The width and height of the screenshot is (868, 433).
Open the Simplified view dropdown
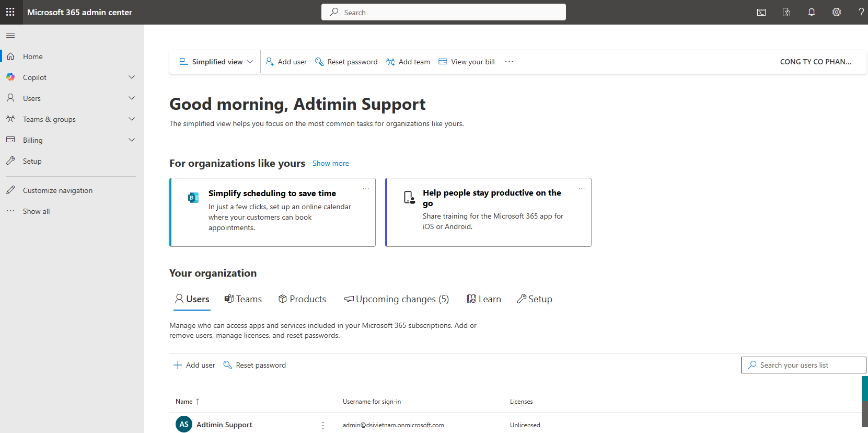point(216,62)
